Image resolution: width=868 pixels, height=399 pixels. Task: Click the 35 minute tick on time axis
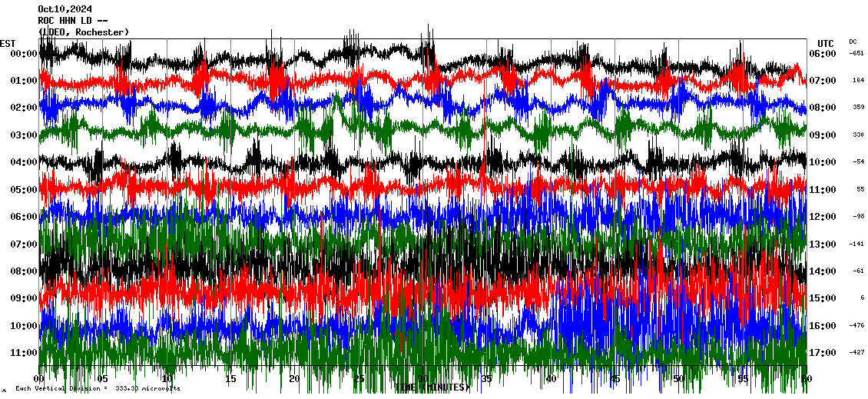(x=486, y=379)
